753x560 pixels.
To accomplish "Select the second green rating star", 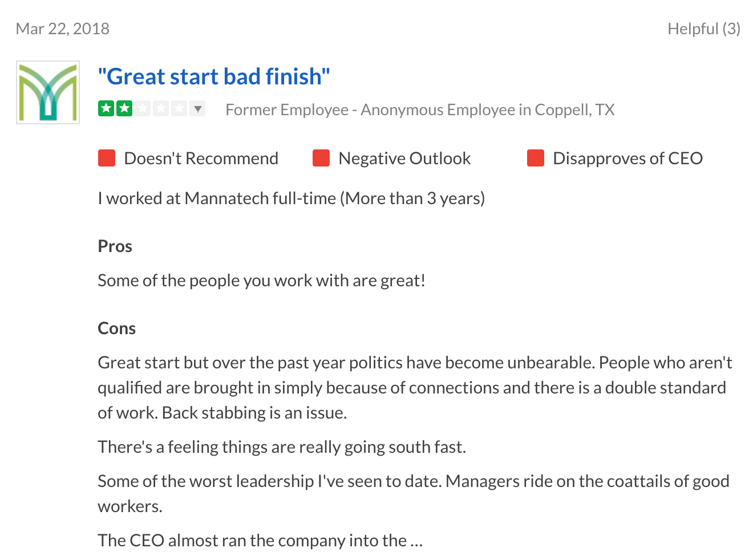I will pos(124,108).
